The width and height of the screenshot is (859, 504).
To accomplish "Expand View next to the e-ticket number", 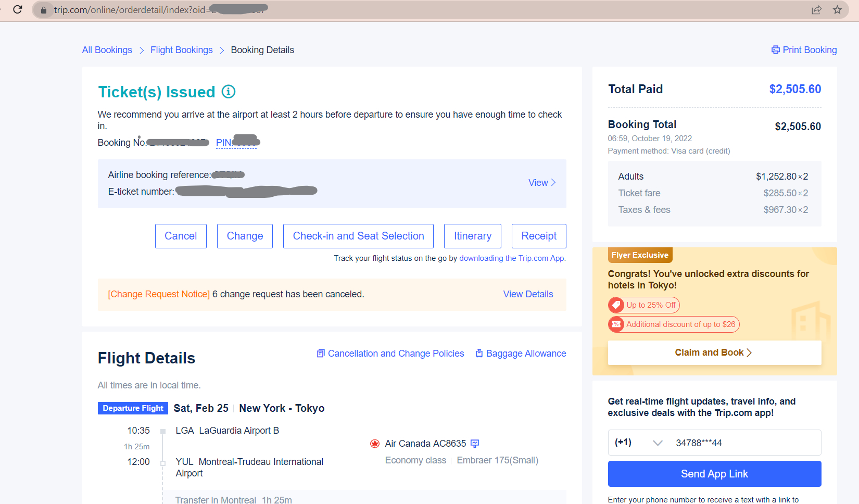I will 540,182.
